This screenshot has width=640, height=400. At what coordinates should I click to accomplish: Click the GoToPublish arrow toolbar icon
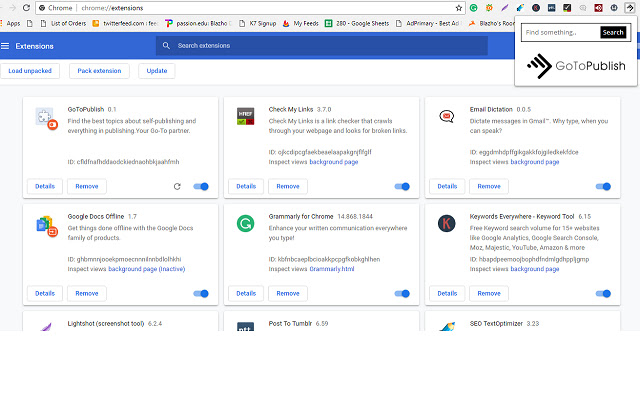[x=629, y=8]
